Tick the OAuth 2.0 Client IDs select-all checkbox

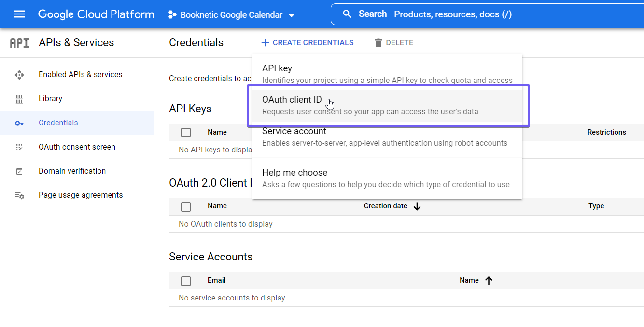pyautogui.click(x=186, y=206)
